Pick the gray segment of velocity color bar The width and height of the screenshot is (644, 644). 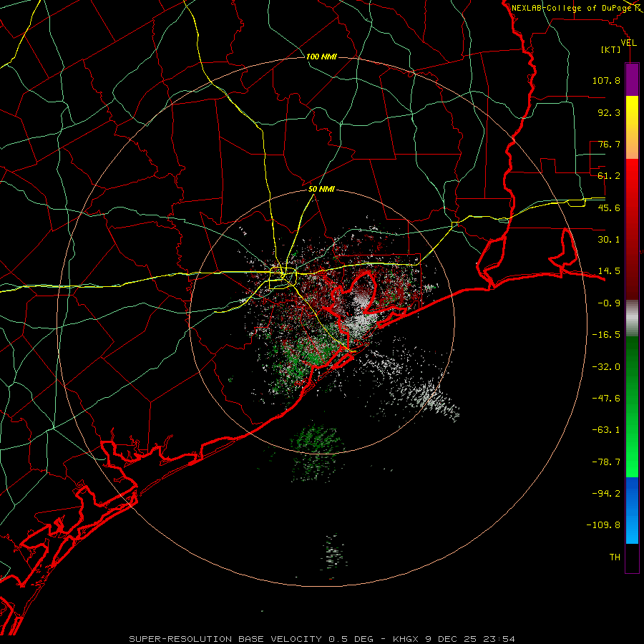(x=632, y=318)
